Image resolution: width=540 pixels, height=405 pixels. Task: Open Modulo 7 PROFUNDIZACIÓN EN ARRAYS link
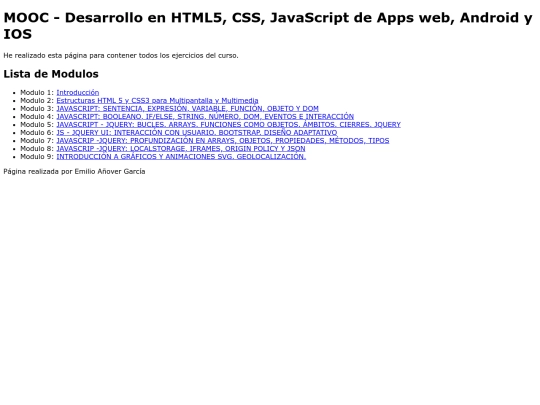[223, 141]
